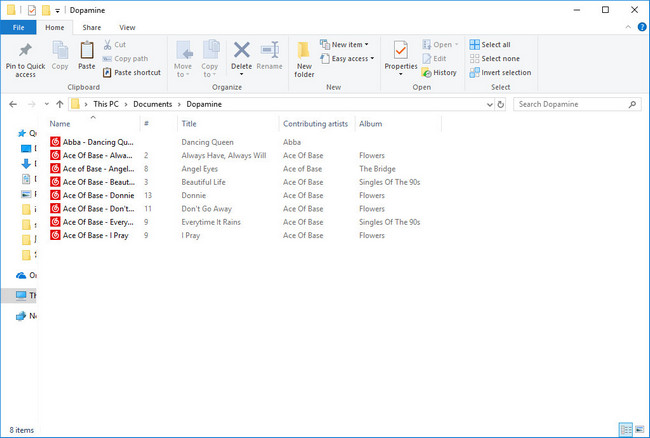Go back with left arrow
The image size is (650, 438).
click(13, 104)
